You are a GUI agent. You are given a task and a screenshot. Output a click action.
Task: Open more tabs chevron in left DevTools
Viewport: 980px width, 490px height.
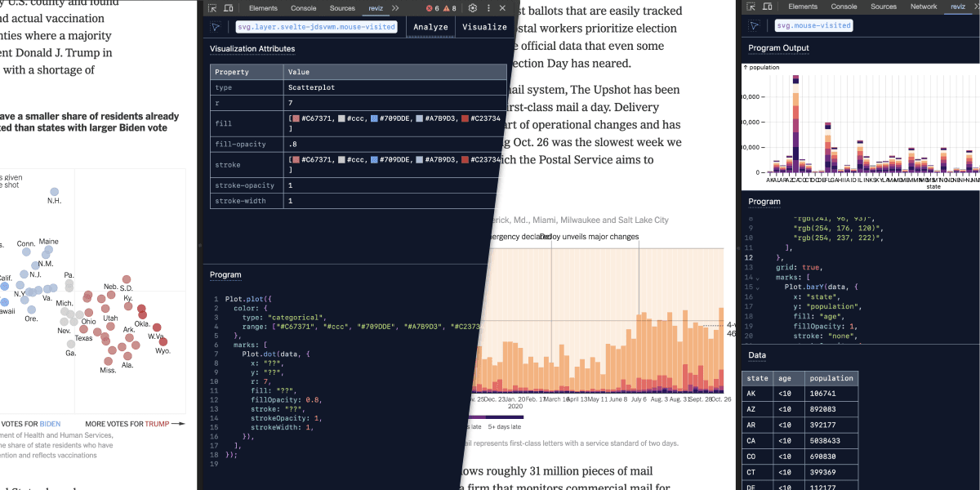pyautogui.click(x=395, y=8)
